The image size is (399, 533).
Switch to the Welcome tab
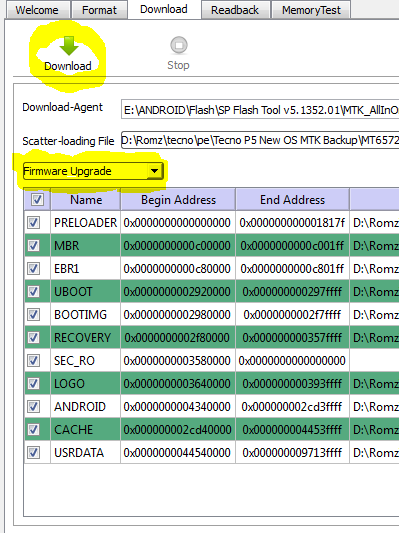tap(37, 10)
